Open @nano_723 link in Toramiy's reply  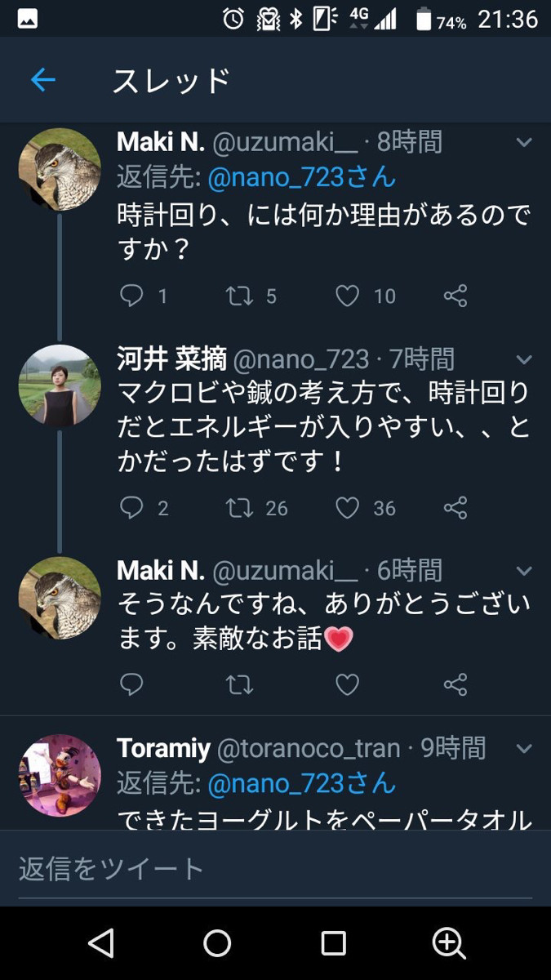click(301, 784)
